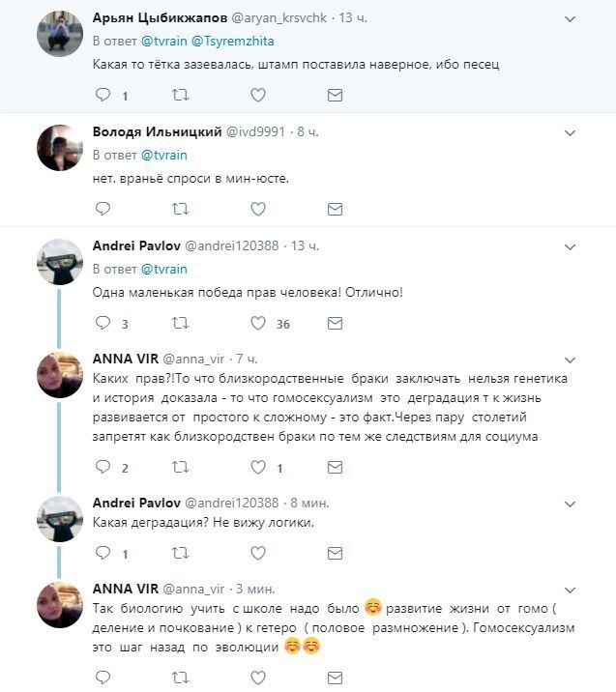
Task: Reply to Andrei Pavlov's human rights tweet
Action: point(103,324)
